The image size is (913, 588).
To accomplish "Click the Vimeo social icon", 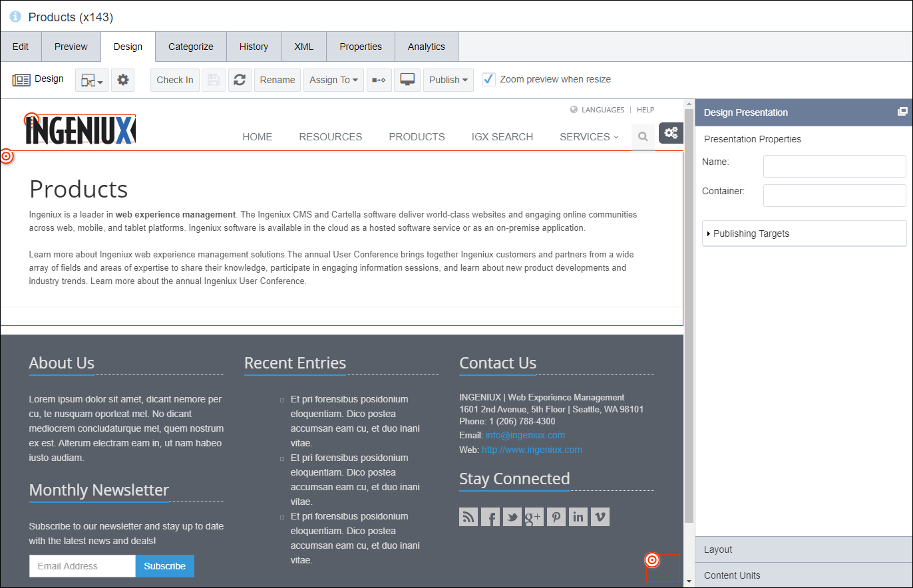I will click(600, 517).
